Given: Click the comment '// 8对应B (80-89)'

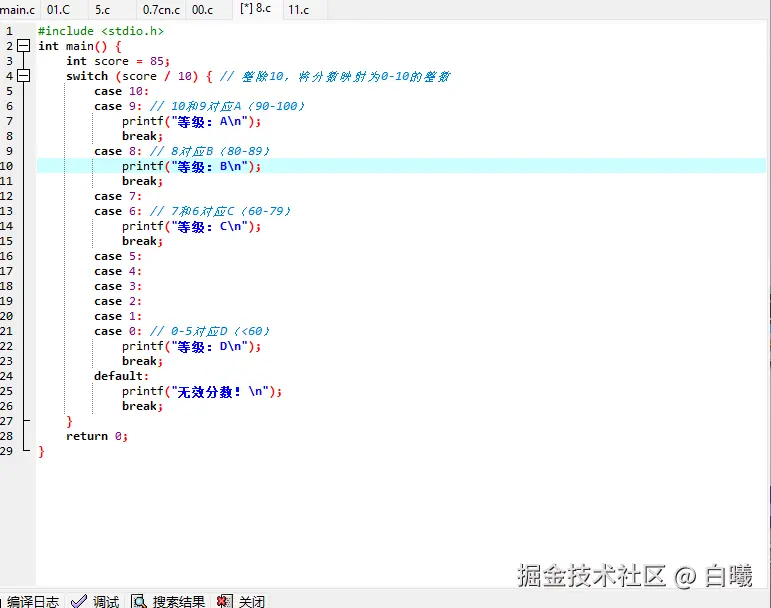Looking at the screenshot, I should pos(210,151).
